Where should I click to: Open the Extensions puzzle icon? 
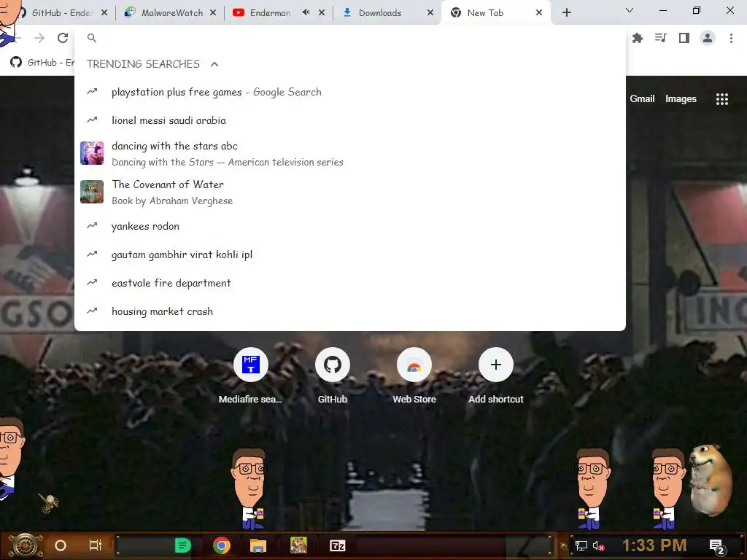[638, 38]
